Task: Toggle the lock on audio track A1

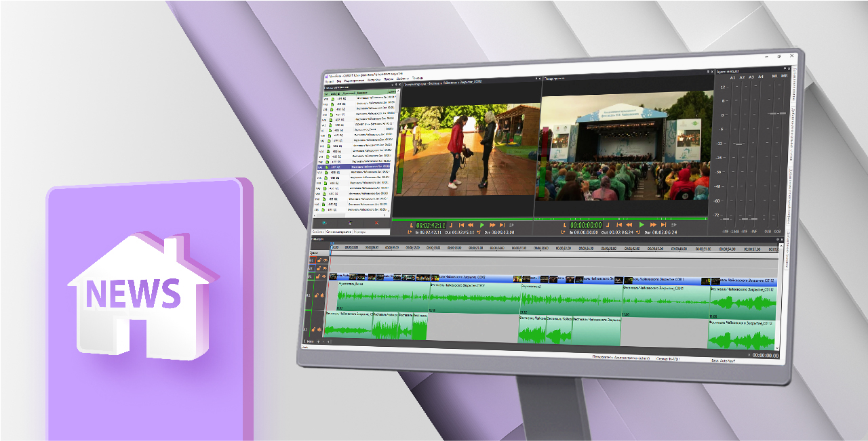Action: [316, 296]
